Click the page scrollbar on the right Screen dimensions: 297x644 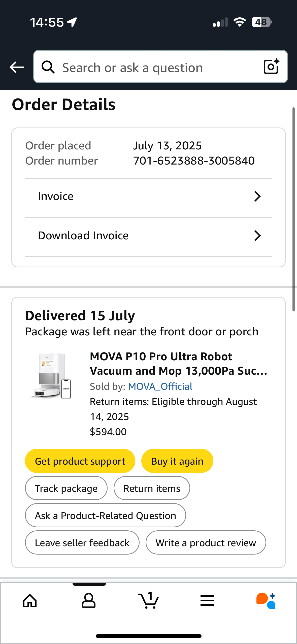coord(293,209)
